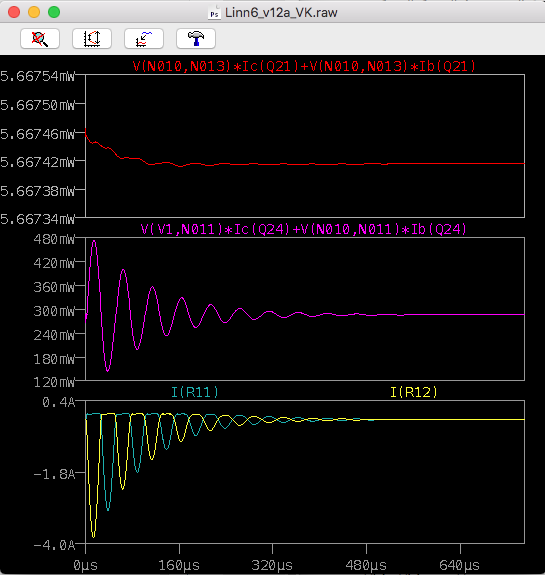The image size is (545, 575).
Task: Click the 0µs time axis origin label
Action: [x=85, y=565]
